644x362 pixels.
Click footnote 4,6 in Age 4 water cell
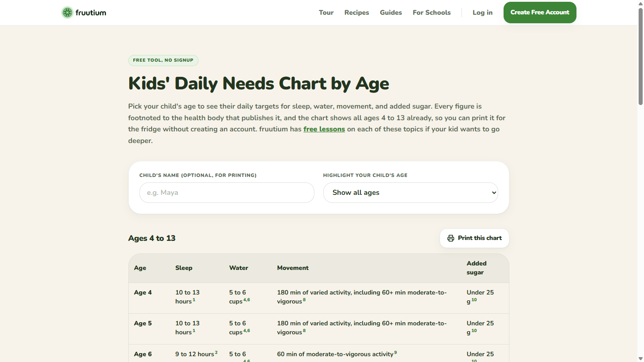click(246, 300)
